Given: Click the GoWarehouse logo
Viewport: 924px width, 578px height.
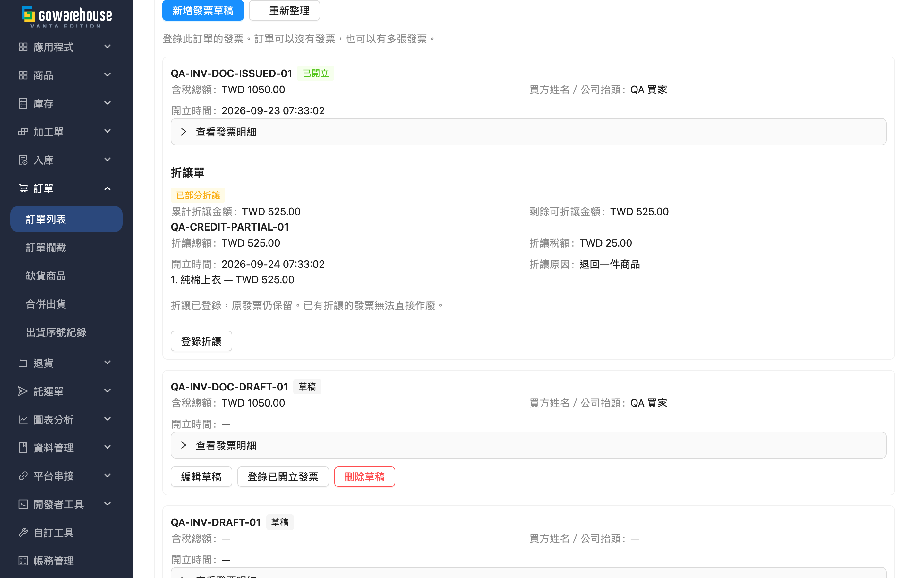Looking at the screenshot, I should pyautogui.click(x=66, y=17).
